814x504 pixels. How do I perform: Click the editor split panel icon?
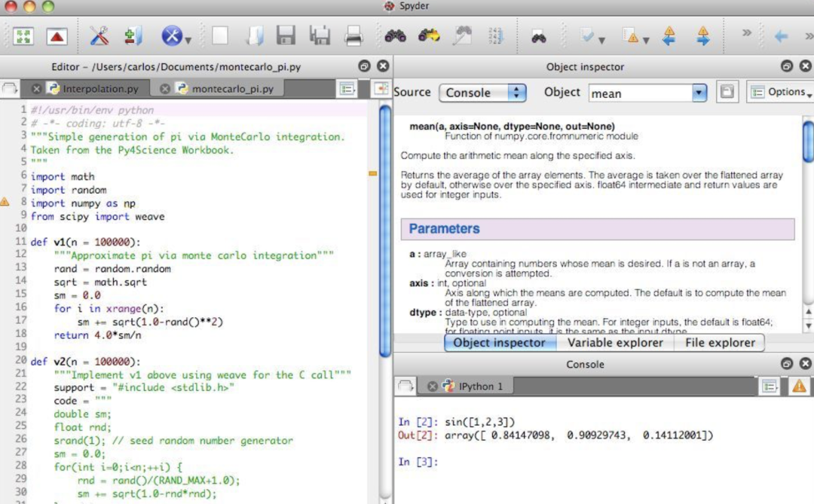[381, 89]
